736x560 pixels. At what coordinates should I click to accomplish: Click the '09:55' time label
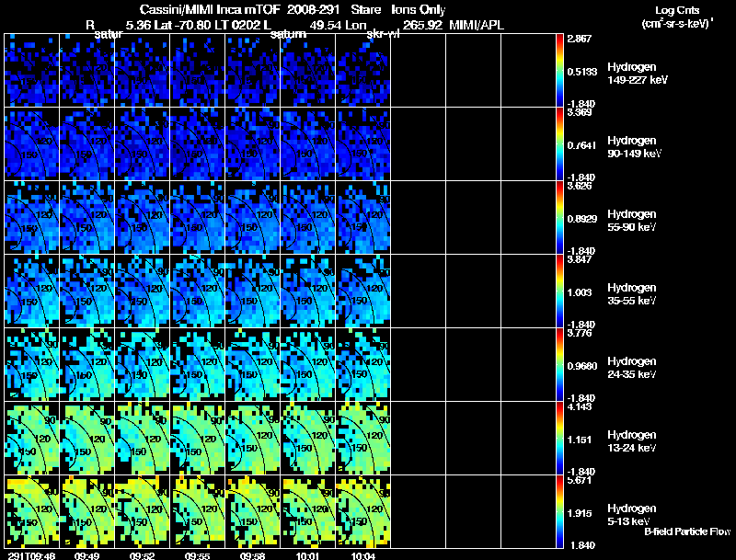tap(197, 555)
